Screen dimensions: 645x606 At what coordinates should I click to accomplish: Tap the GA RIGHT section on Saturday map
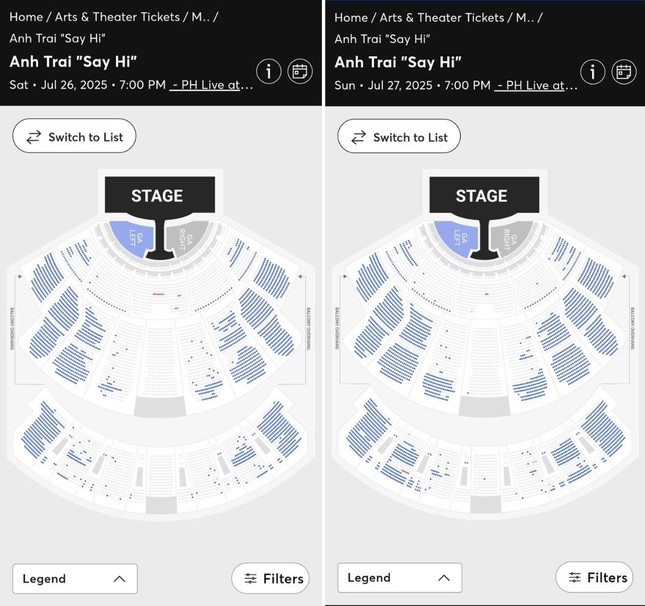point(186,238)
